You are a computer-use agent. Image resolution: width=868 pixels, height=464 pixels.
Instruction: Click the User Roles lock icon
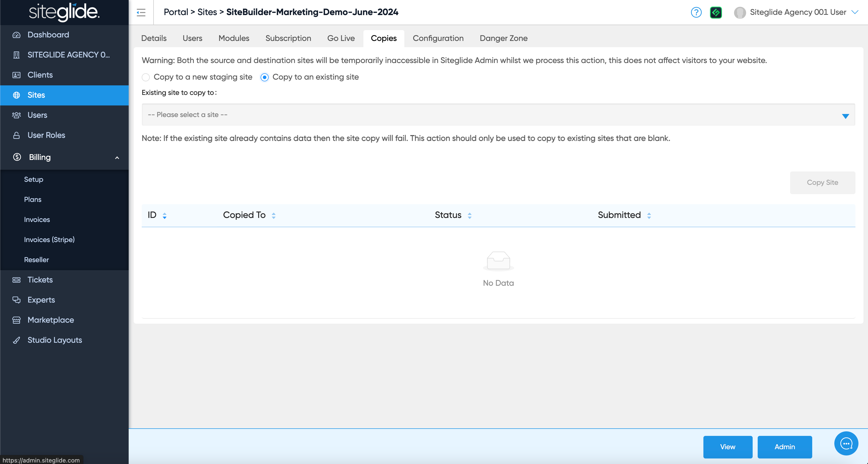pyautogui.click(x=17, y=135)
